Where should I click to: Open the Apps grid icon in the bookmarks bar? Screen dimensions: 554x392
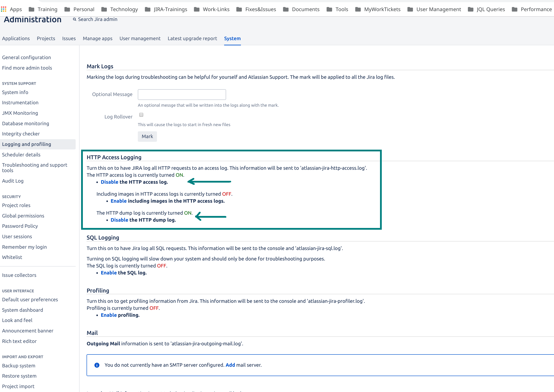tap(4, 9)
